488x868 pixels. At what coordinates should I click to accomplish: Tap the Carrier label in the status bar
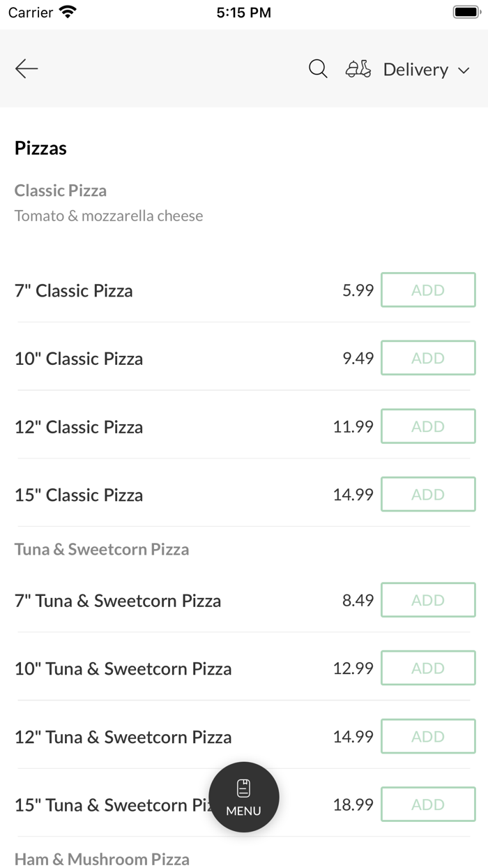(x=30, y=12)
